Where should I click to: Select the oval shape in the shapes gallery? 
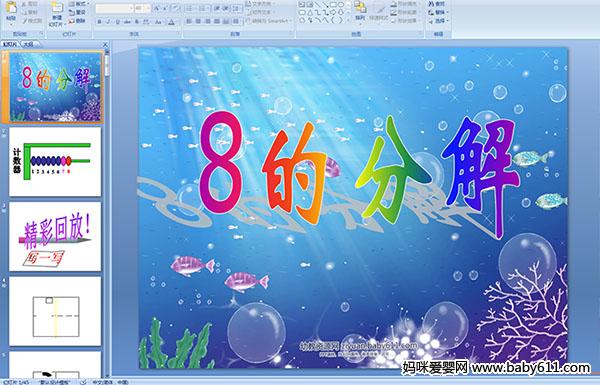342,5
